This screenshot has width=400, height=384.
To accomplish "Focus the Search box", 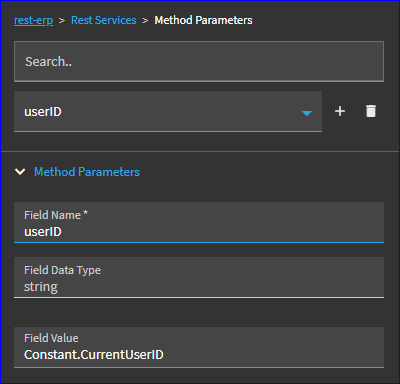I will [199, 61].
